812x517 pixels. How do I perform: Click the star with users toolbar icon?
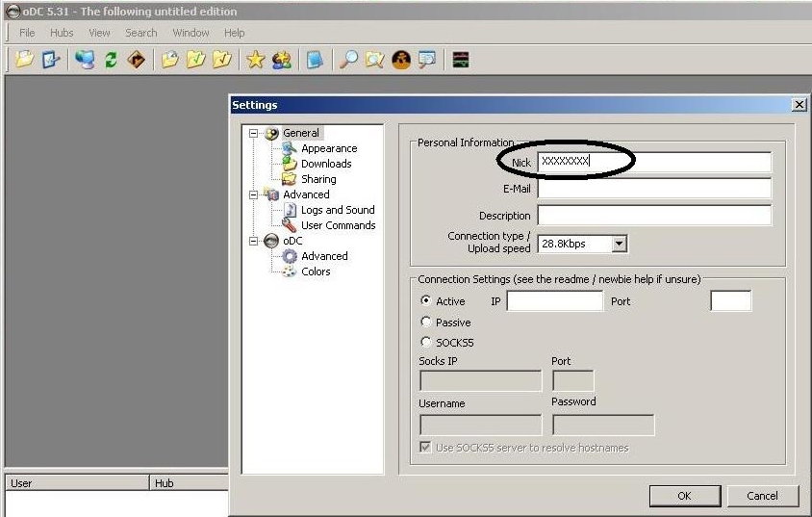coord(281,60)
